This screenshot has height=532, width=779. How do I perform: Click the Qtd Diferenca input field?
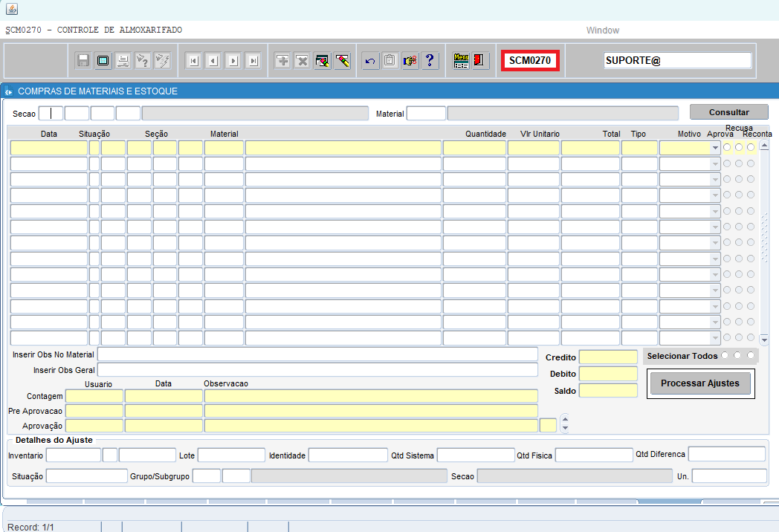click(x=726, y=453)
